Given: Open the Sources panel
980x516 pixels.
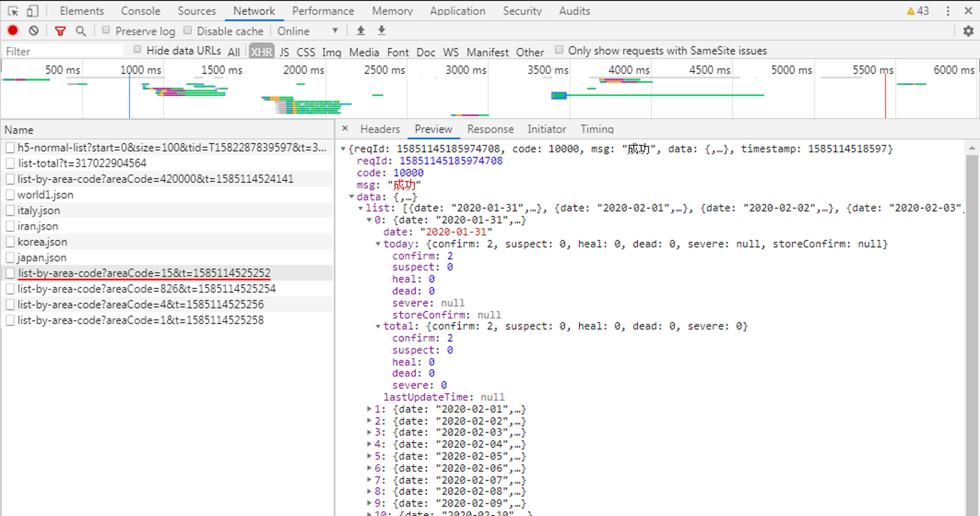Looking at the screenshot, I should (197, 11).
